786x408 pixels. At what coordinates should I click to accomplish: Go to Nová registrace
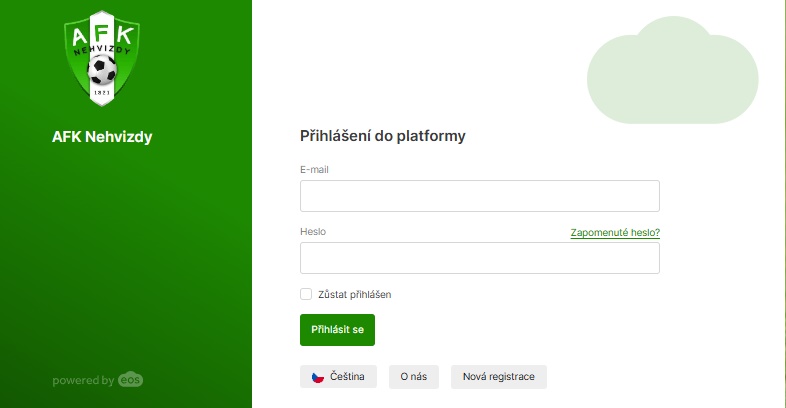coord(499,376)
